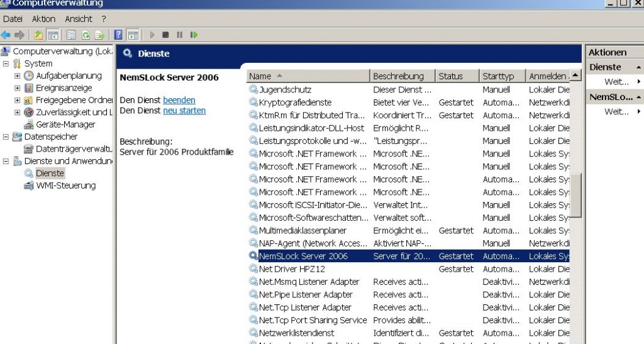Screen dimensions: 644x344
Task: Click the 'beenden' link to stop service
Action: coord(179,100)
